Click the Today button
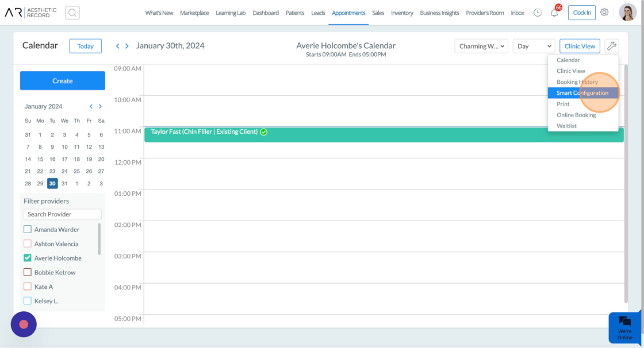644x348 pixels. pyautogui.click(x=86, y=46)
